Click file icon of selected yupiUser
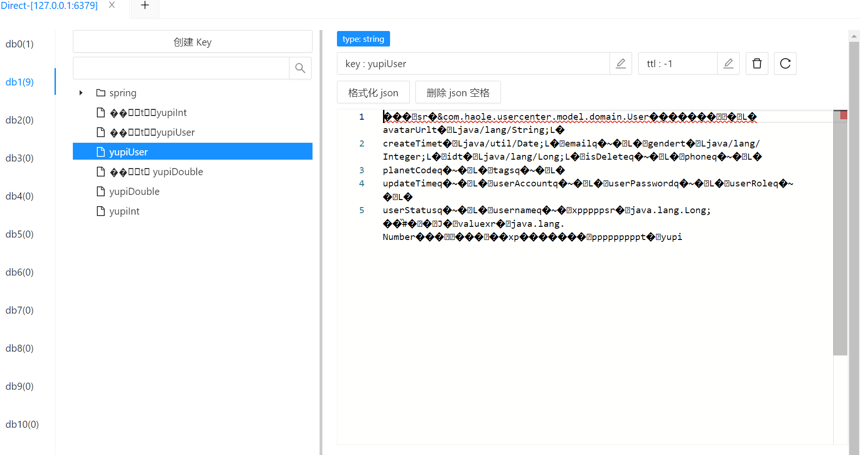This screenshot has width=868, height=455. coord(101,152)
